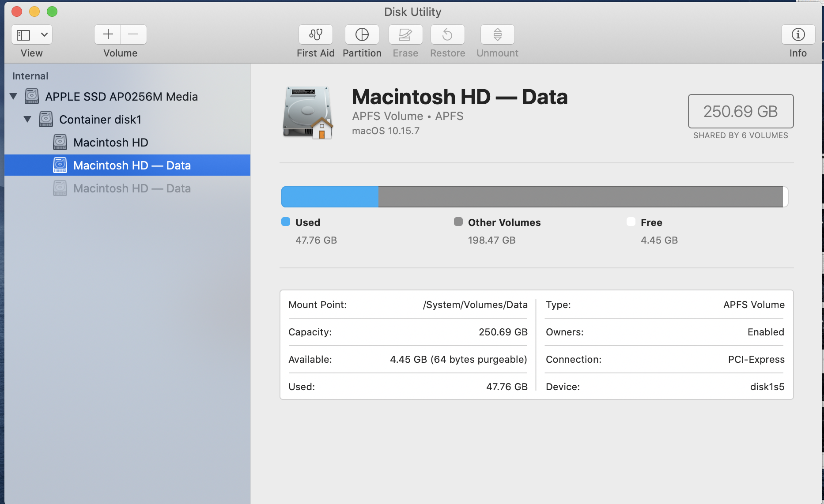
Task: Run First Aid on the selected volume
Action: (315, 34)
